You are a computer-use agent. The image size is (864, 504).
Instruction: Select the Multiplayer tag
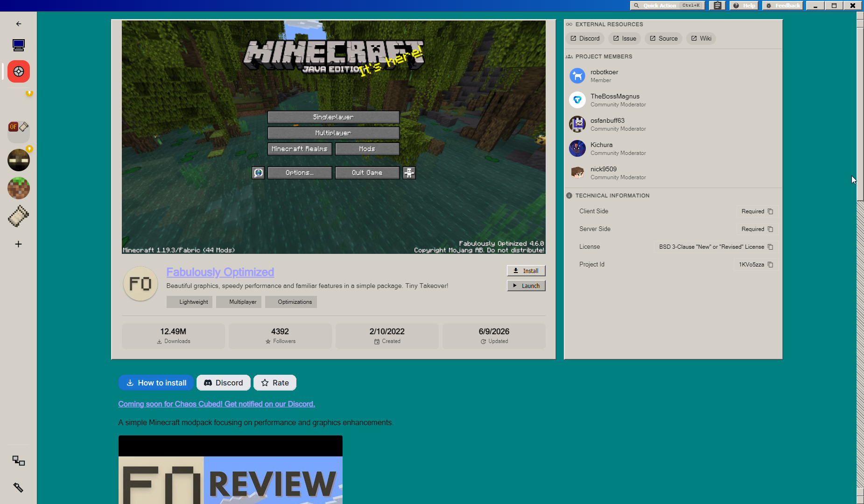coord(239,302)
